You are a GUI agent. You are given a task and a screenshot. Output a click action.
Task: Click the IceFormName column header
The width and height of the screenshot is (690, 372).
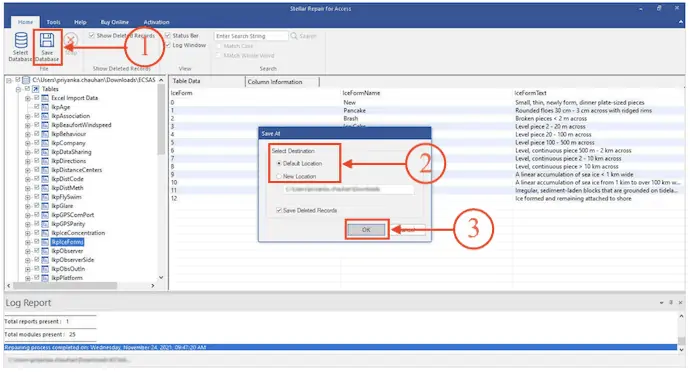[x=361, y=93]
